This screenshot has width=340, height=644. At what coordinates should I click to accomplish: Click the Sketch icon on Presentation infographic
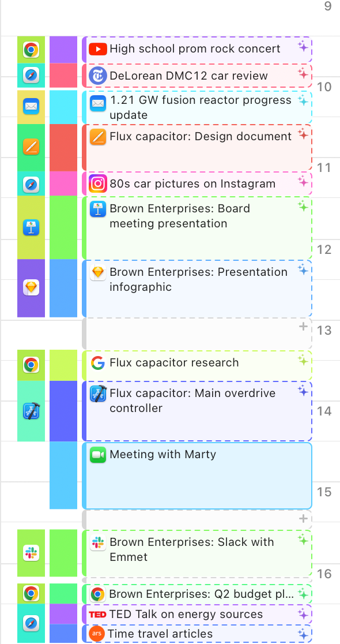tap(97, 272)
